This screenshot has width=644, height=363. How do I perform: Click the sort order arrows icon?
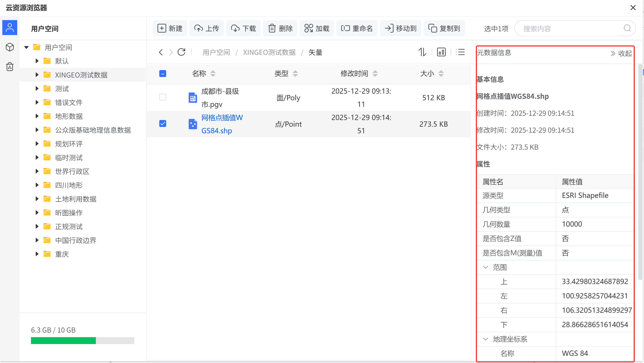coord(422,52)
